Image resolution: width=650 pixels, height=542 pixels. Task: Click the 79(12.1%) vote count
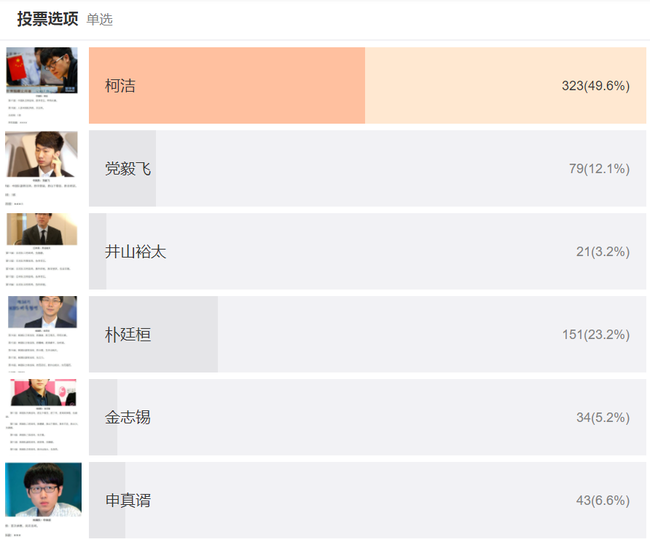coord(599,169)
